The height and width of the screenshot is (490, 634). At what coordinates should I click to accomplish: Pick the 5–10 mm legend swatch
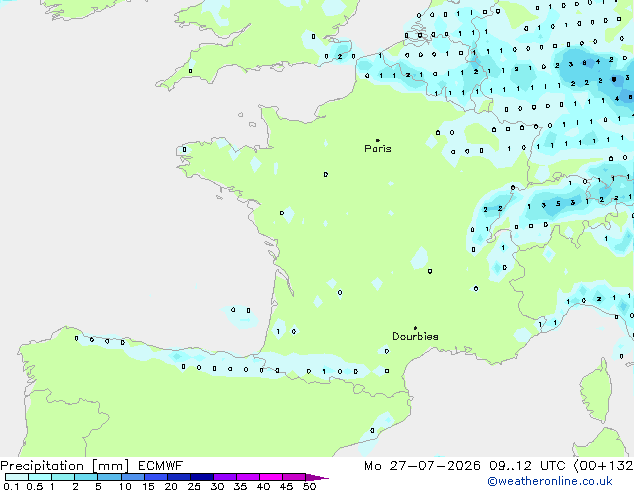pos(109,477)
